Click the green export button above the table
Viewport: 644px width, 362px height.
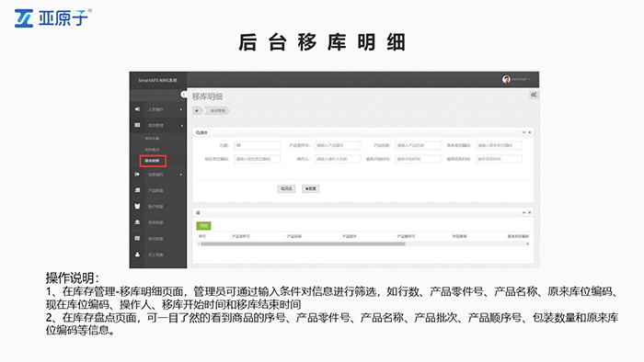tap(203, 225)
